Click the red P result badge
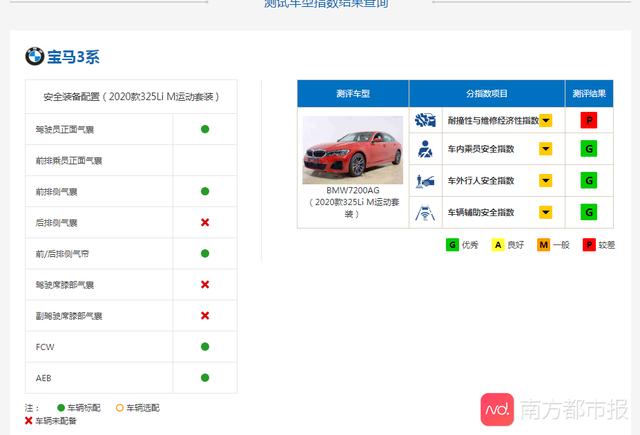Viewport: 640px width, 435px height. (x=590, y=121)
